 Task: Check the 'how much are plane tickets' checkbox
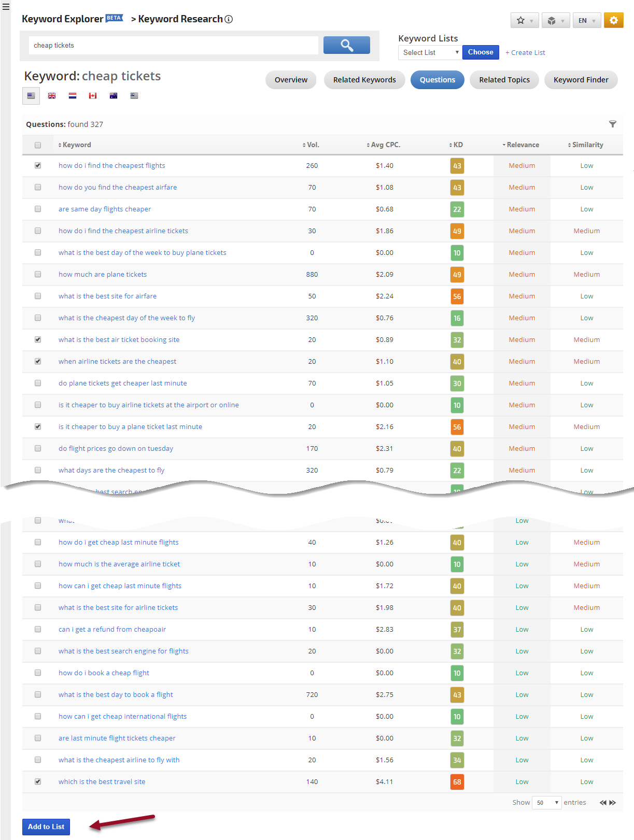[x=38, y=274]
